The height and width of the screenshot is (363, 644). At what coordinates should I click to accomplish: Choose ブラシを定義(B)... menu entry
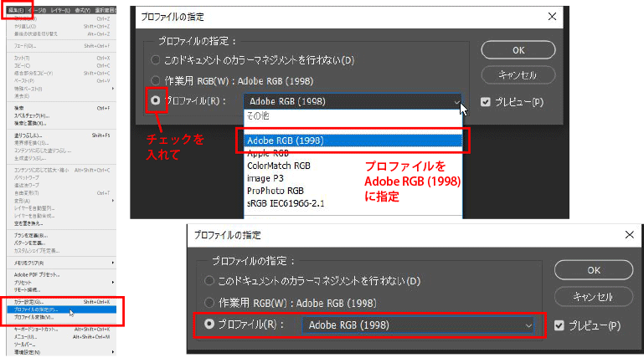click(62, 235)
